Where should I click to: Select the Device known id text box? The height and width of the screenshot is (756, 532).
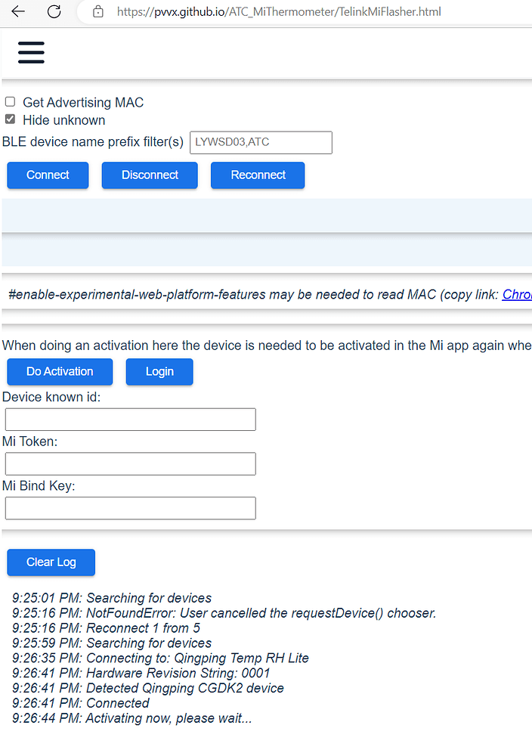point(131,420)
